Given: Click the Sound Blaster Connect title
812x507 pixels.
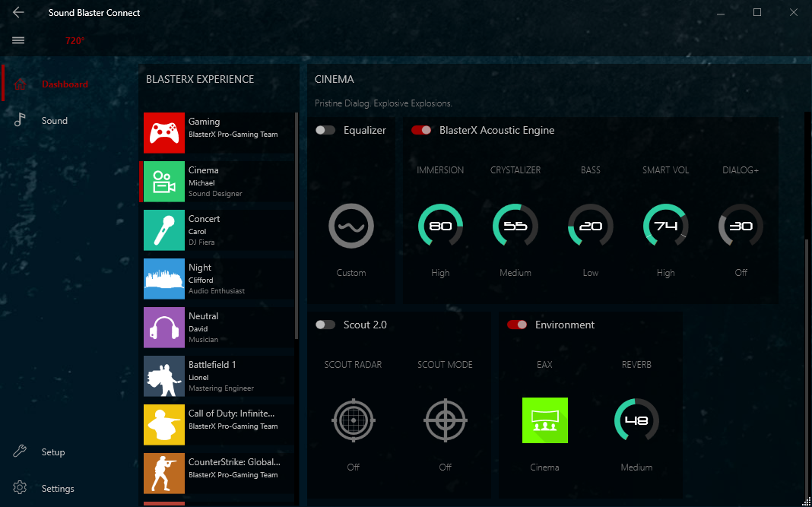Looking at the screenshot, I should coord(94,13).
